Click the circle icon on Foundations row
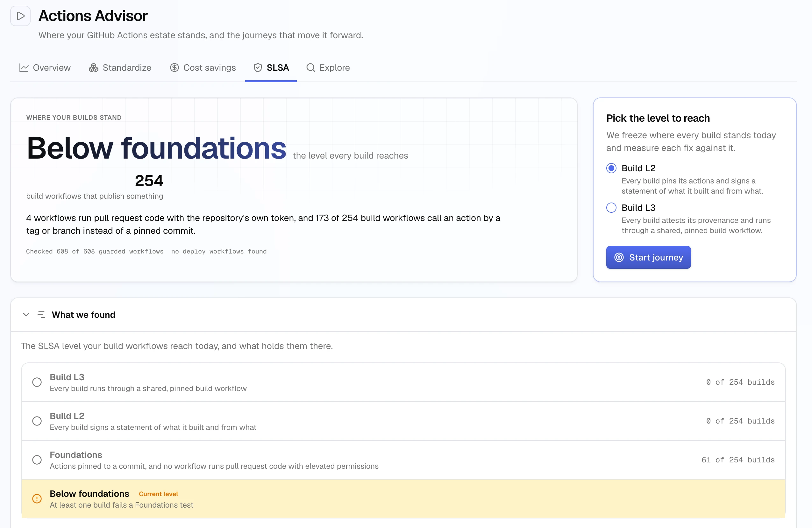The height and width of the screenshot is (528, 812). click(x=37, y=460)
